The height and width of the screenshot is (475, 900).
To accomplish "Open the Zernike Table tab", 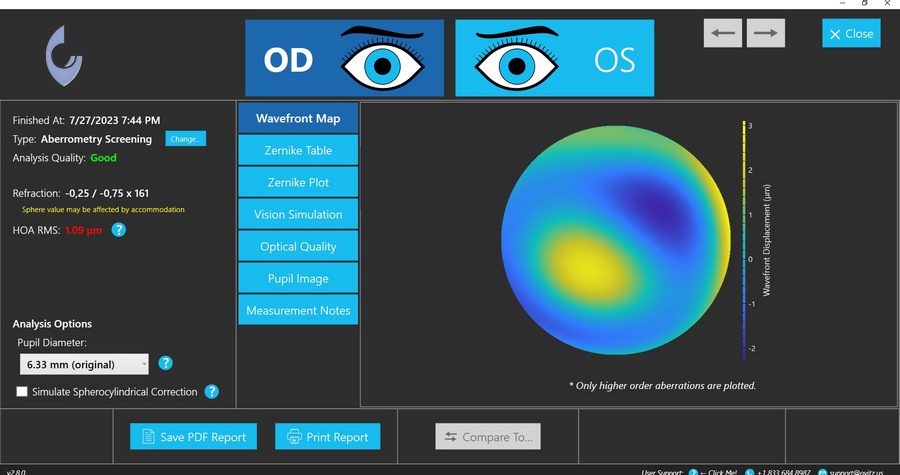I will pos(298,150).
